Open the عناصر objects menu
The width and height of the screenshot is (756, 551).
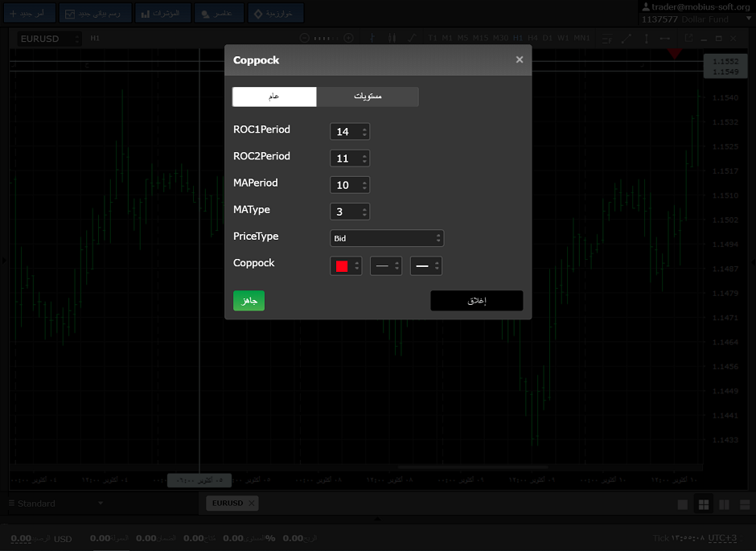tap(220, 13)
